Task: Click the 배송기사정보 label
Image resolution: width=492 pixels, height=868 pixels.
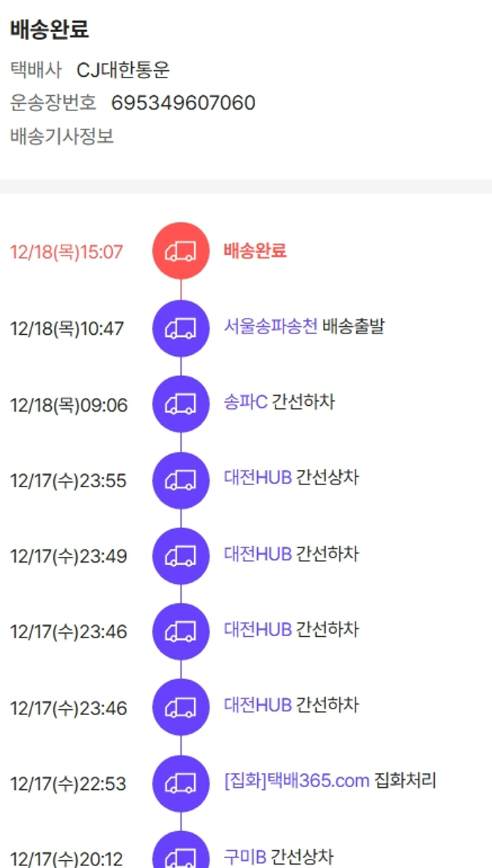Action: click(62, 137)
